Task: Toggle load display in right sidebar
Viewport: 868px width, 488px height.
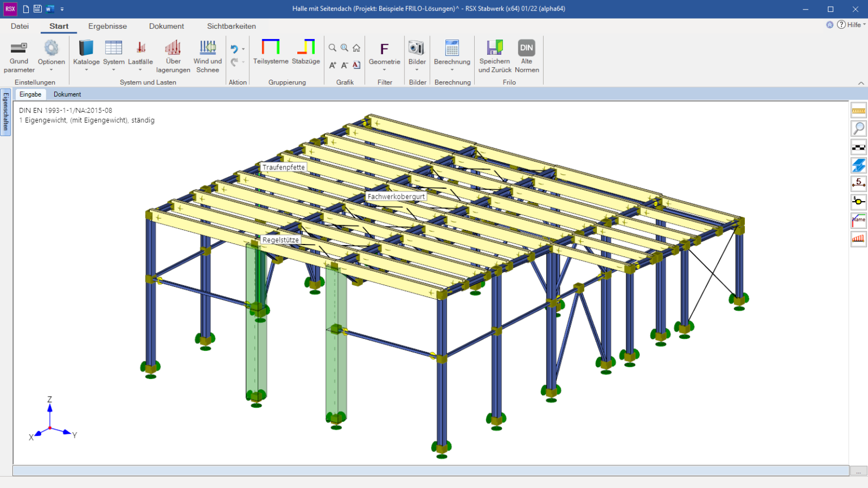Action: pyautogui.click(x=858, y=238)
